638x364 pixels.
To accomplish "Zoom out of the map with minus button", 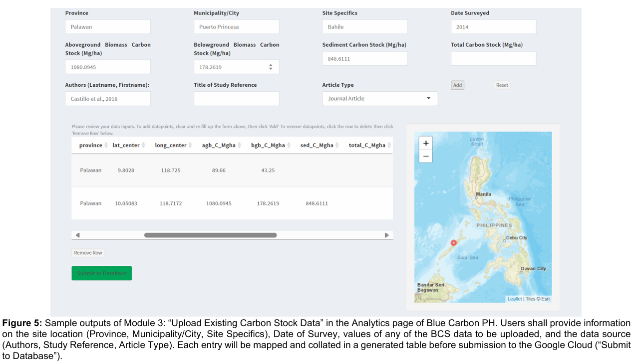I will [x=426, y=156].
